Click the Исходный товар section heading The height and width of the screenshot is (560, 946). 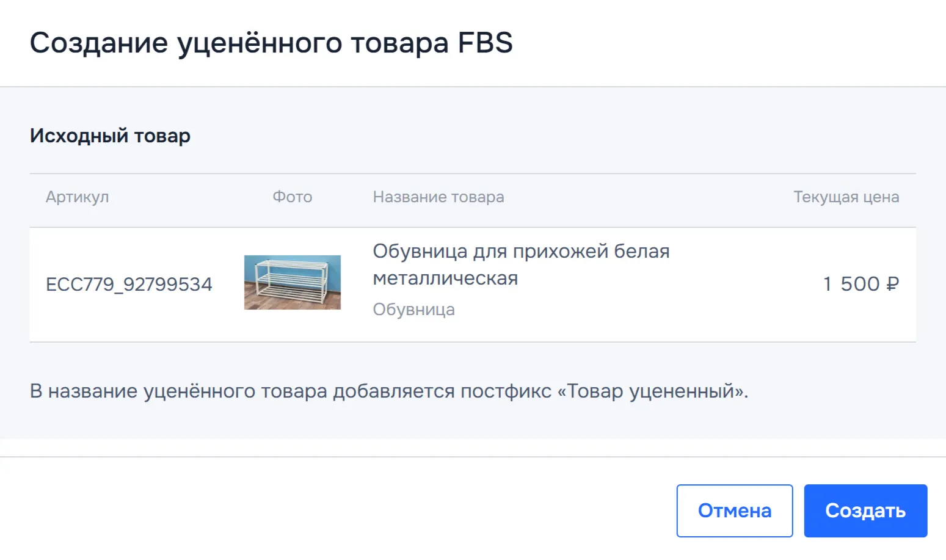click(110, 136)
